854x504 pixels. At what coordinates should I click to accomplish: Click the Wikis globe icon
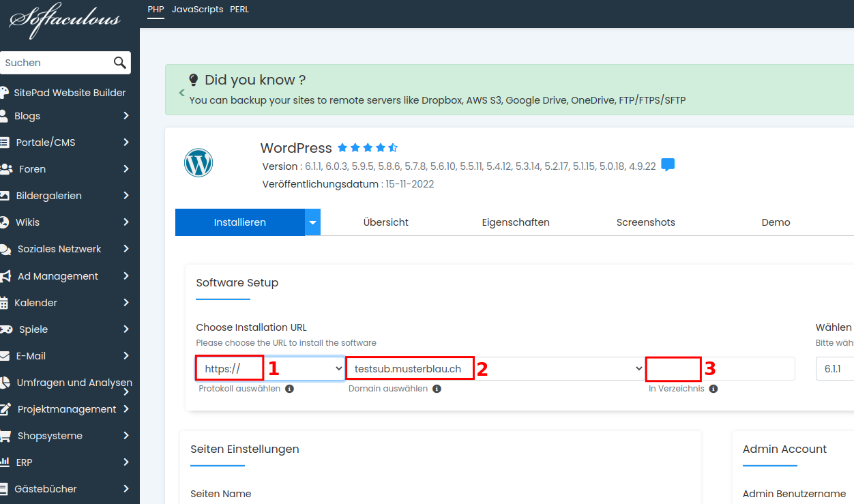pos(4,222)
